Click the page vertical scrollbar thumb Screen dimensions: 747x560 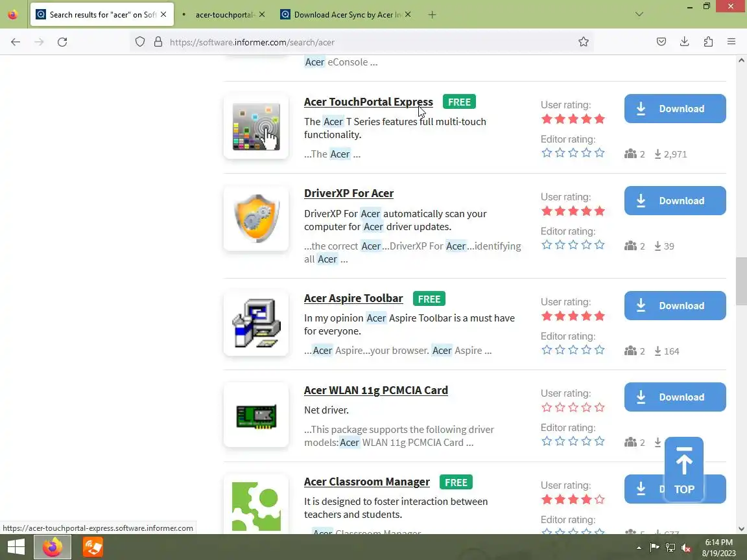[741, 281]
